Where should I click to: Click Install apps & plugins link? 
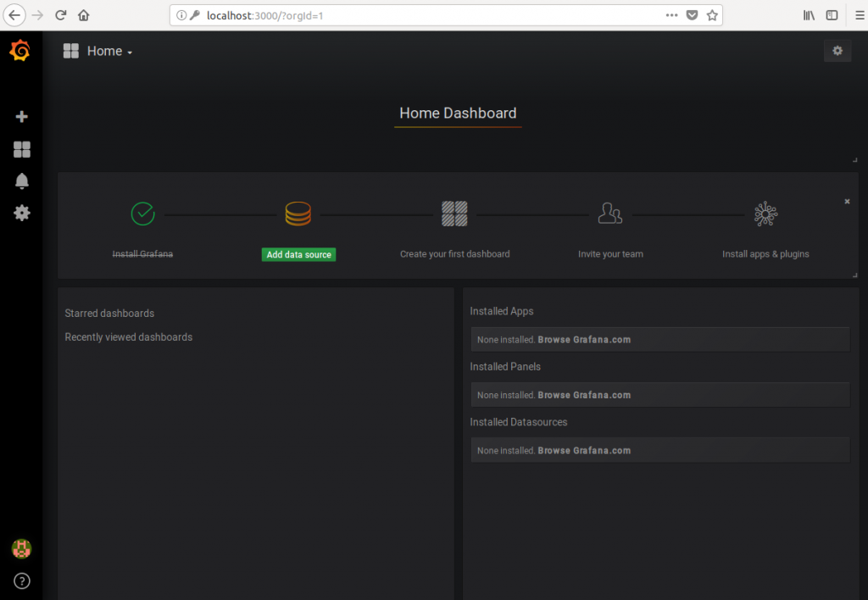pyautogui.click(x=765, y=254)
